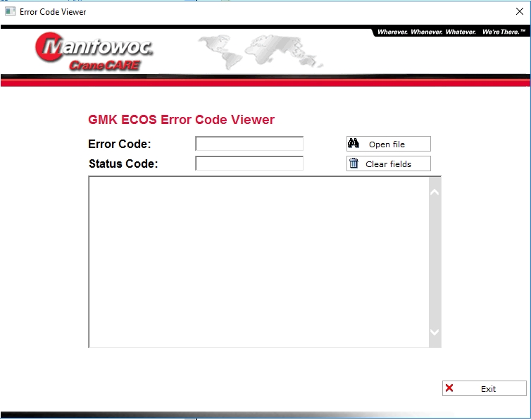
Task: Click the Clear fields button label
Action: (x=389, y=164)
